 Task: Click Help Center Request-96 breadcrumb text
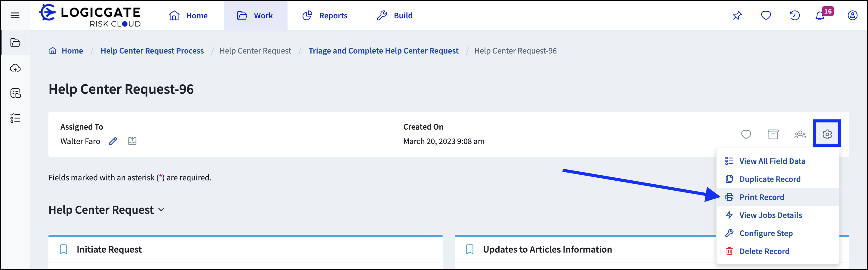click(x=515, y=51)
